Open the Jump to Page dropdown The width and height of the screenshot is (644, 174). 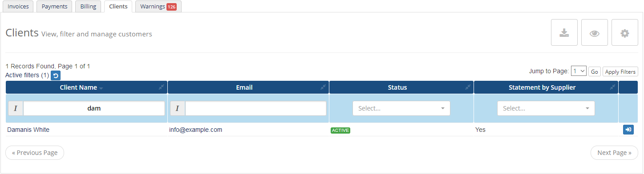pyautogui.click(x=579, y=71)
